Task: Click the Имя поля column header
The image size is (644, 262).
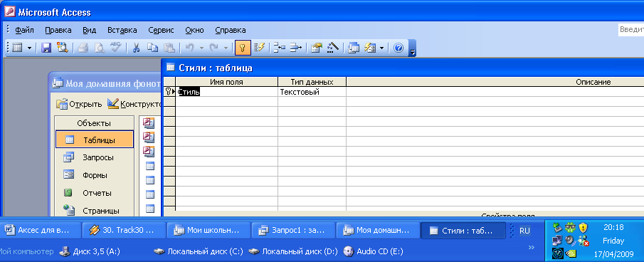Action: pyautogui.click(x=227, y=82)
